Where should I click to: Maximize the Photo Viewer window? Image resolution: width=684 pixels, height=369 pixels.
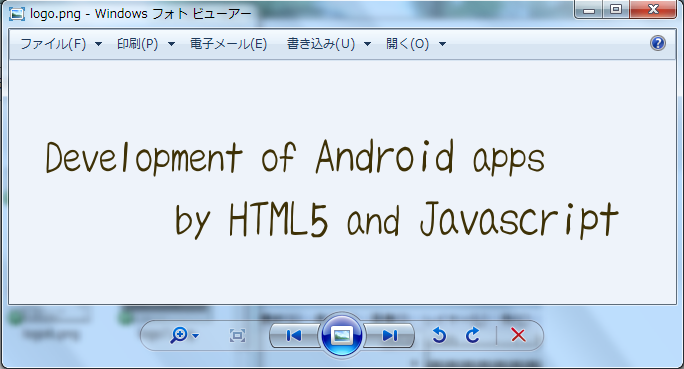[616, 10]
